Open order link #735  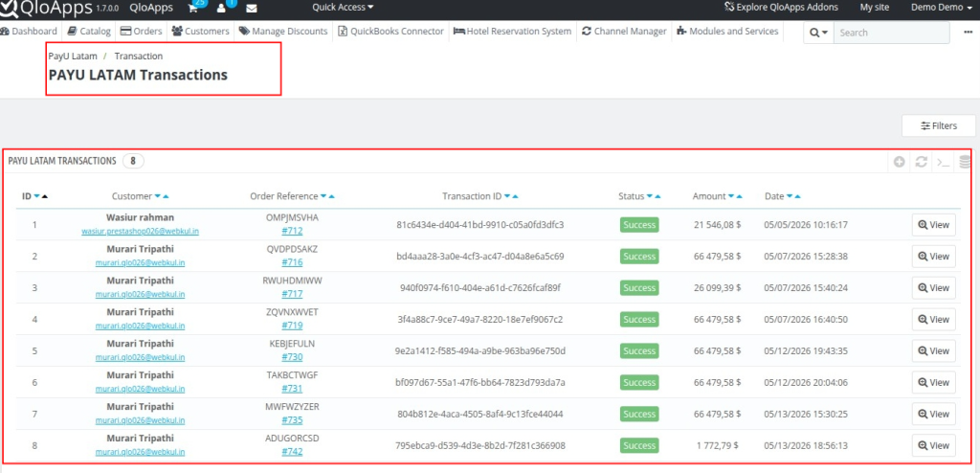click(292, 420)
